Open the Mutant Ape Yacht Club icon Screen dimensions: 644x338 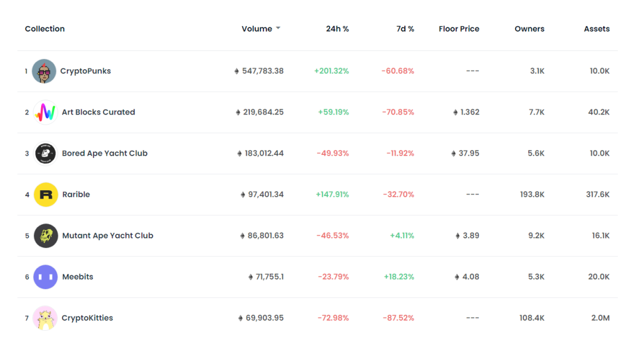pos(45,235)
